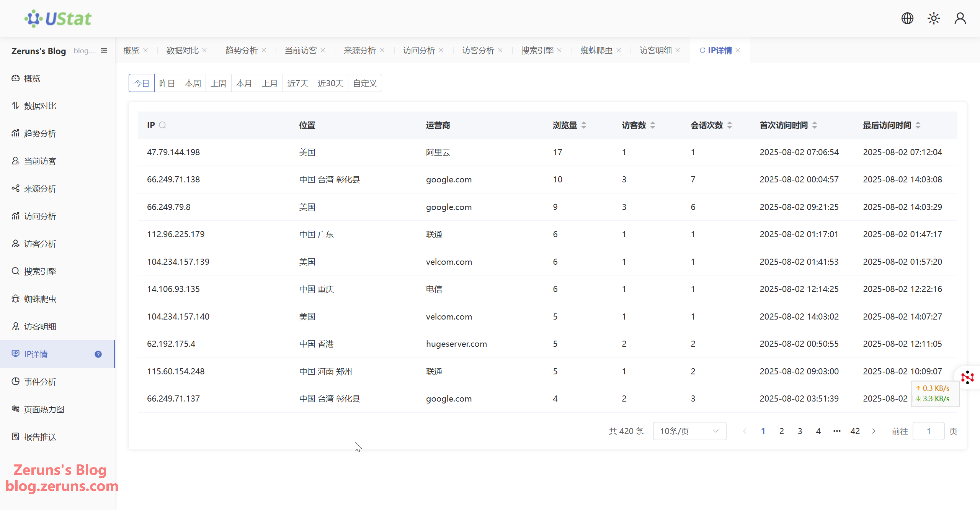The image size is (980, 510).
Task: Open 访客明细 in the sidebar
Action: coord(57,327)
